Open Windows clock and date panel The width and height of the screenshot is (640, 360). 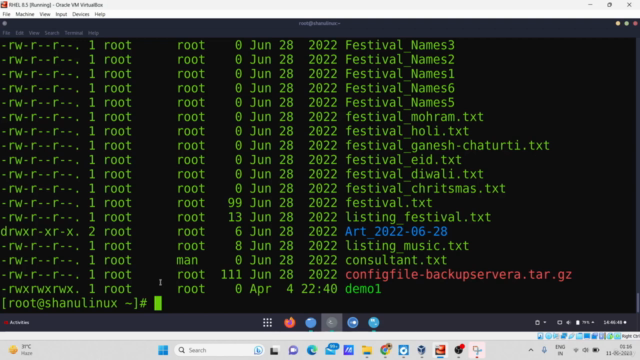[619, 350]
